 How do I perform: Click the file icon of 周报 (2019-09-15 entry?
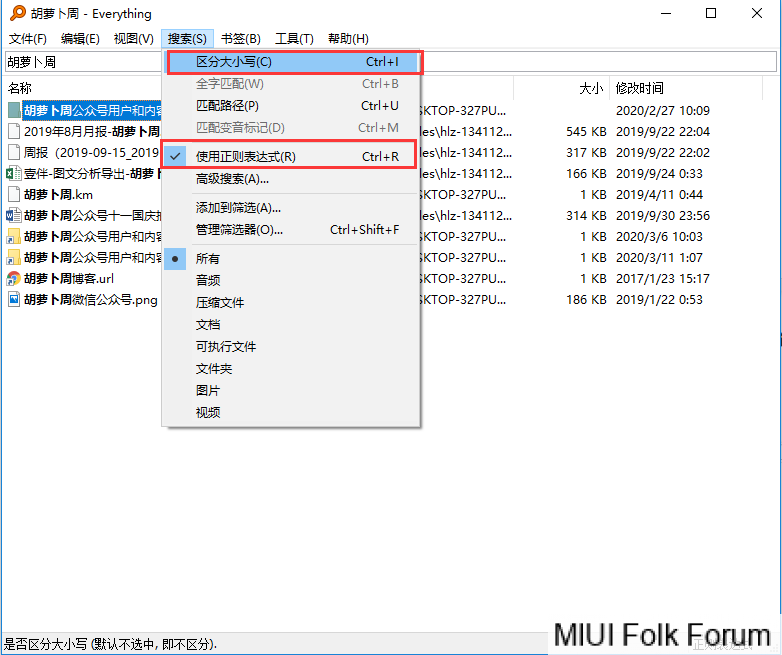coord(14,152)
